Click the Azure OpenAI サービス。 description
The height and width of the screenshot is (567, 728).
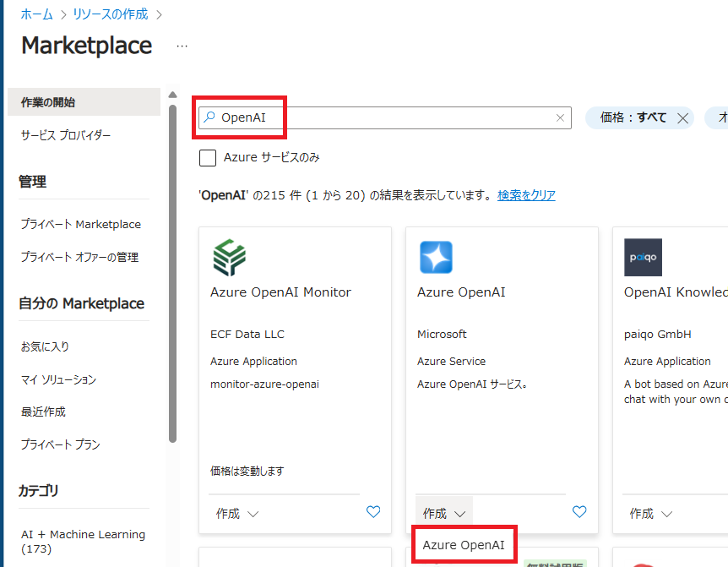point(472,384)
